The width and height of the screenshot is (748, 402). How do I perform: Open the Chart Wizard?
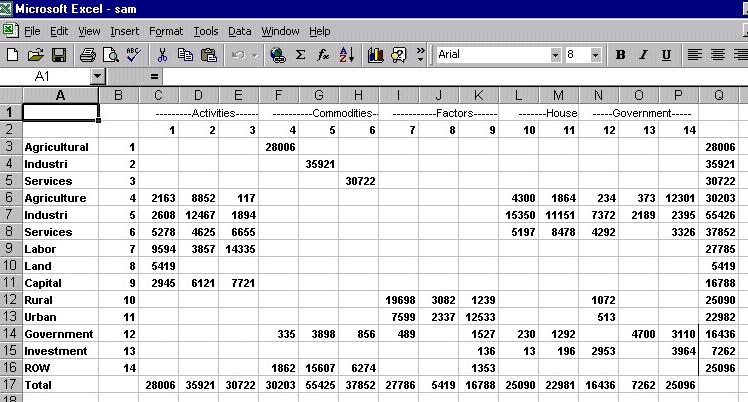[376, 55]
